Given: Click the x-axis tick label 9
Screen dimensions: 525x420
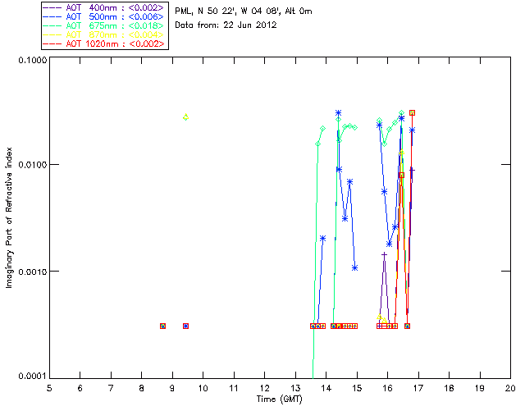Looking at the screenshot, I should tap(172, 388).
